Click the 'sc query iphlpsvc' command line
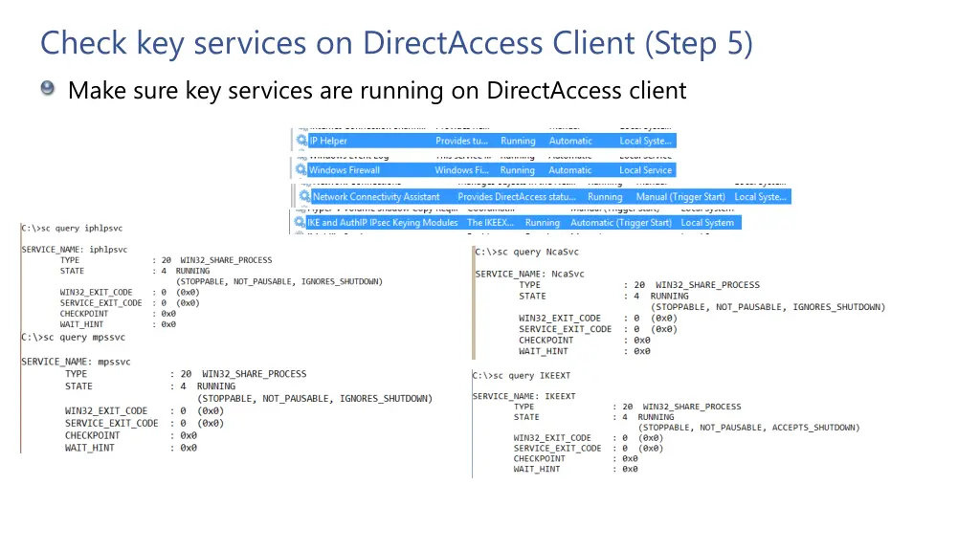Viewport: 980px width, 551px height. click(72, 228)
